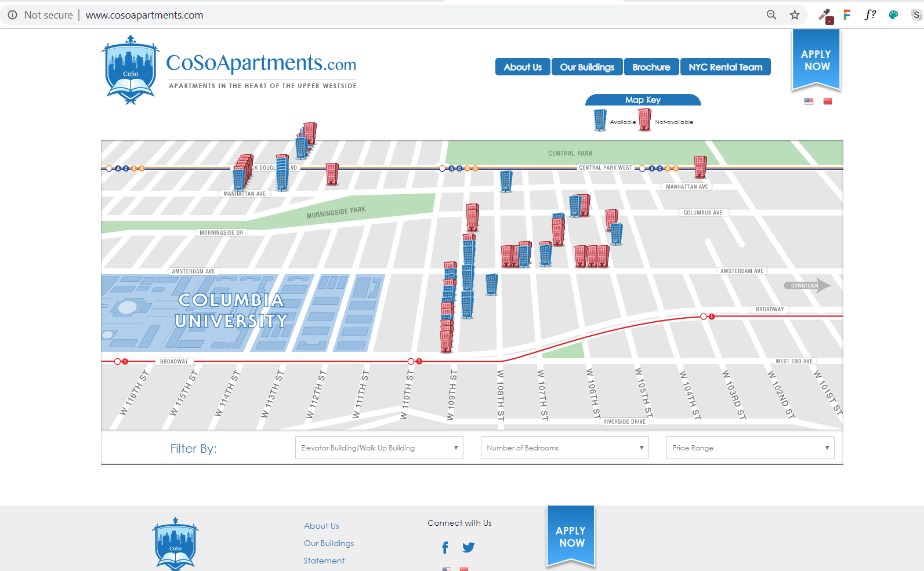
Task: Click the site information icon beside Not secure
Action: (12, 15)
